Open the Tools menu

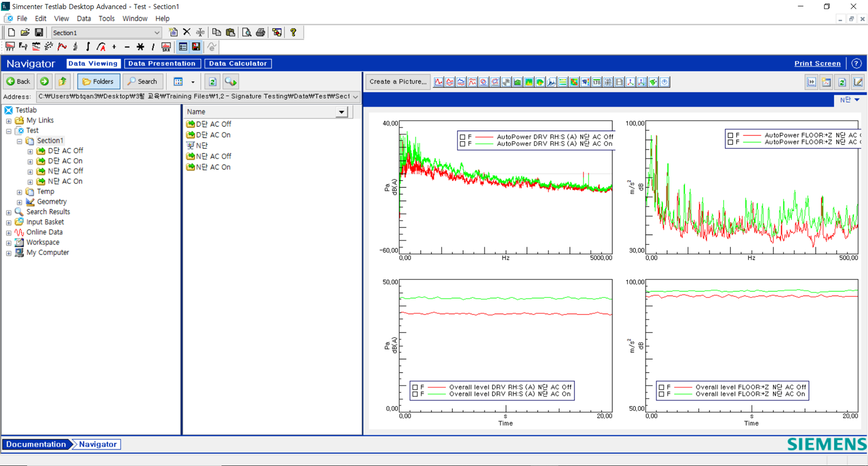coord(106,18)
